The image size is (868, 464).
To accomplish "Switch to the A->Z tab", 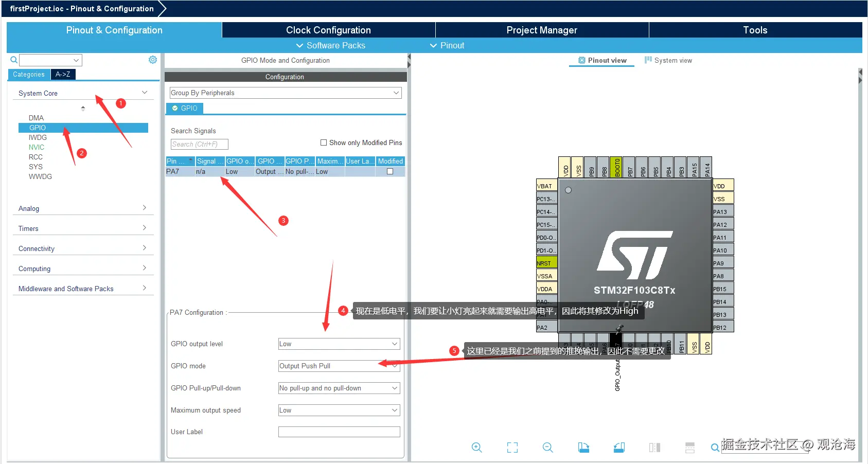I will [63, 74].
